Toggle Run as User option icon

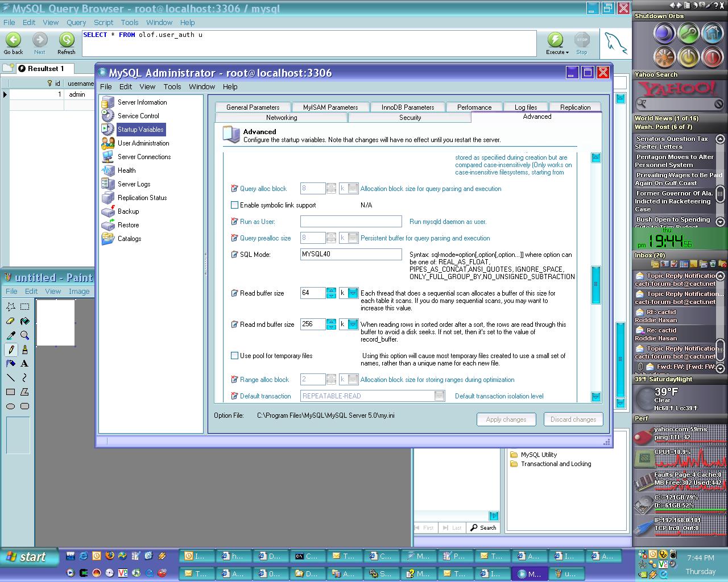[x=234, y=222]
